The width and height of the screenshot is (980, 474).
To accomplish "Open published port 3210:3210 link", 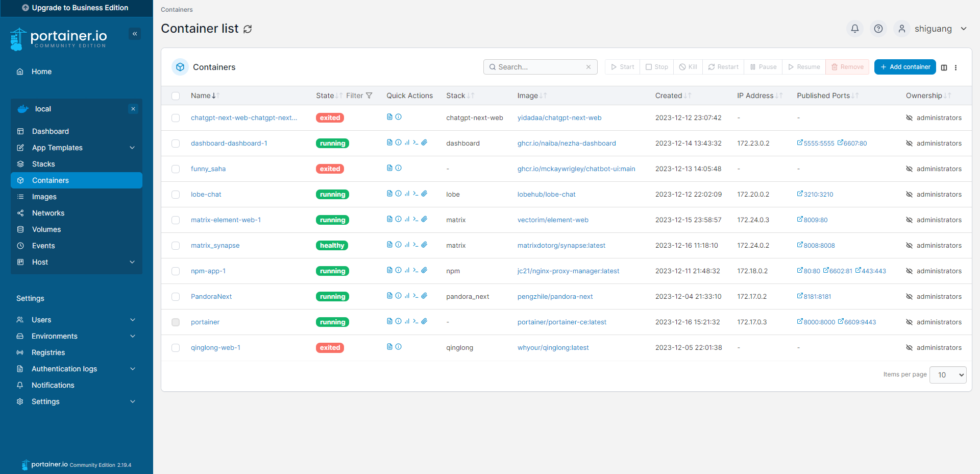I will 815,194.
